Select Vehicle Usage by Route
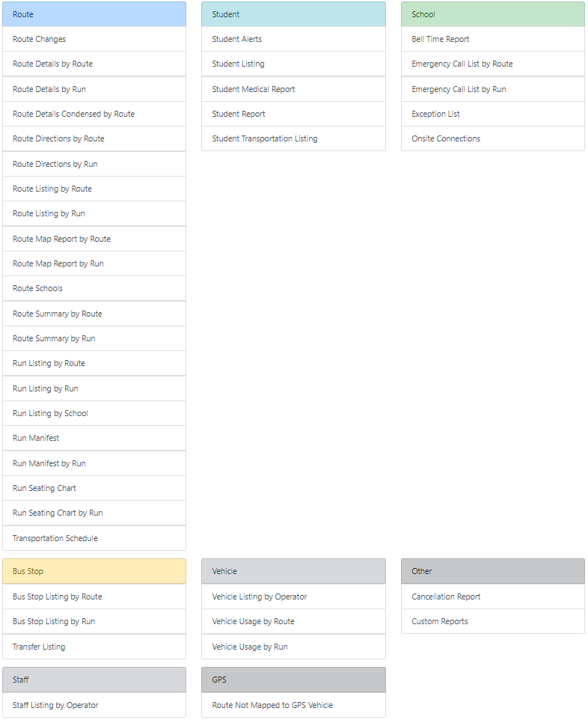Image resolution: width=588 pixels, height=720 pixels. (x=253, y=621)
